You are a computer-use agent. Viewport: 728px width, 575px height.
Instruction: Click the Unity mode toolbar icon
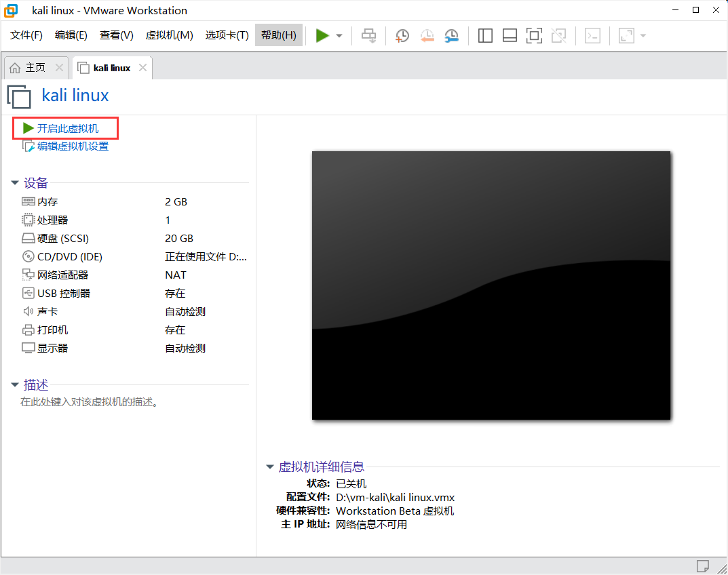tap(558, 36)
